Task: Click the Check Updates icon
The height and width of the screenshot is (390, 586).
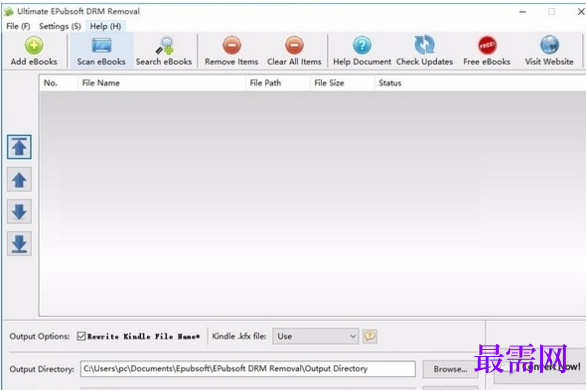Action: click(x=425, y=45)
